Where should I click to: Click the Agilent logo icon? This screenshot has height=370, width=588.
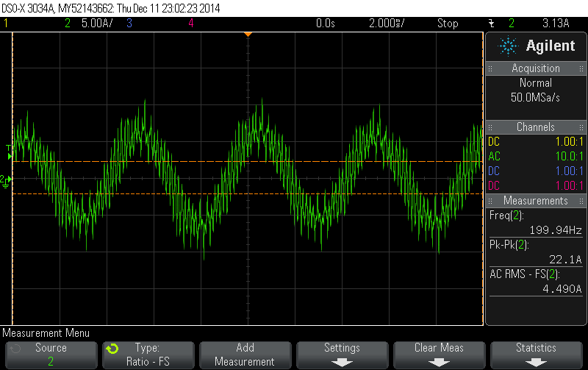508,46
